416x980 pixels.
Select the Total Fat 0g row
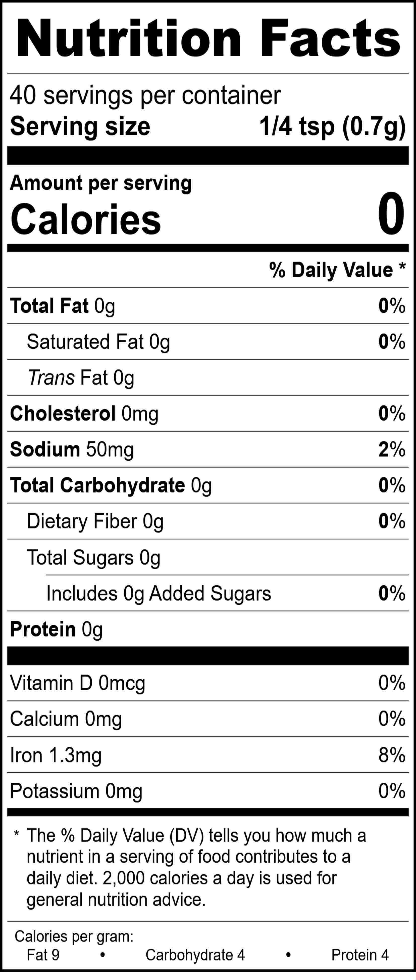[x=62, y=306]
